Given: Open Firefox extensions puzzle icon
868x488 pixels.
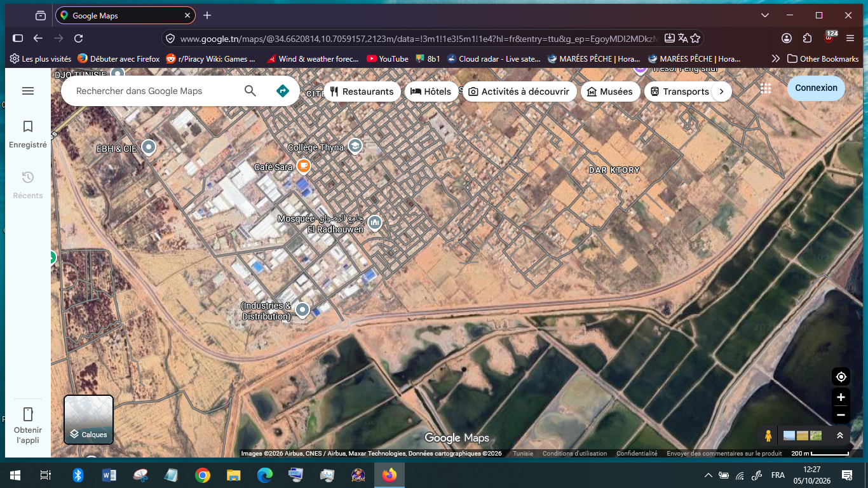Looking at the screenshot, I should 808,38.
